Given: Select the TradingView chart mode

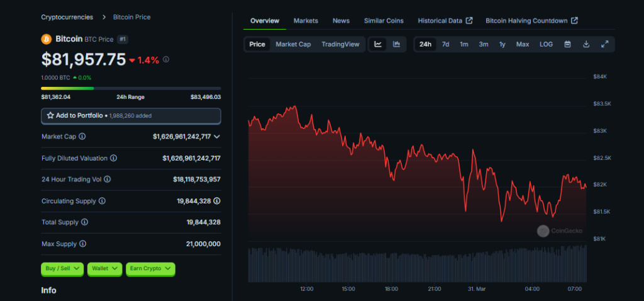Looking at the screenshot, I should click(340, 45).
